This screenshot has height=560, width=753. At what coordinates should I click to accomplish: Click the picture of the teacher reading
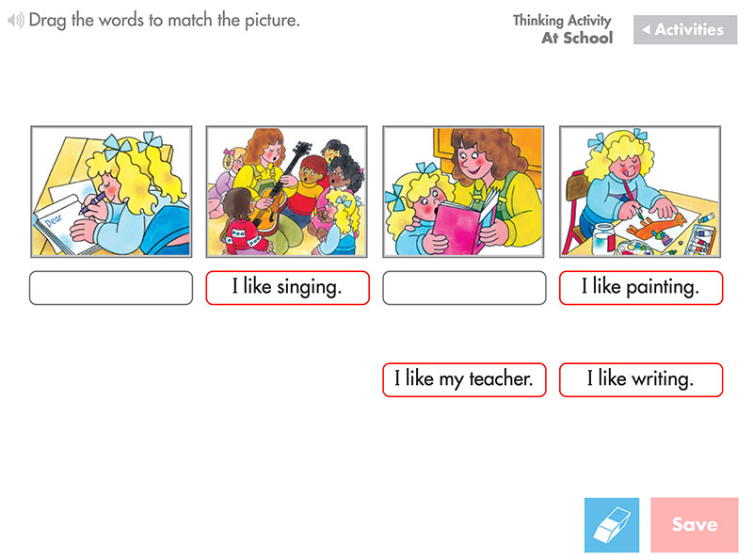coord(463,191)
